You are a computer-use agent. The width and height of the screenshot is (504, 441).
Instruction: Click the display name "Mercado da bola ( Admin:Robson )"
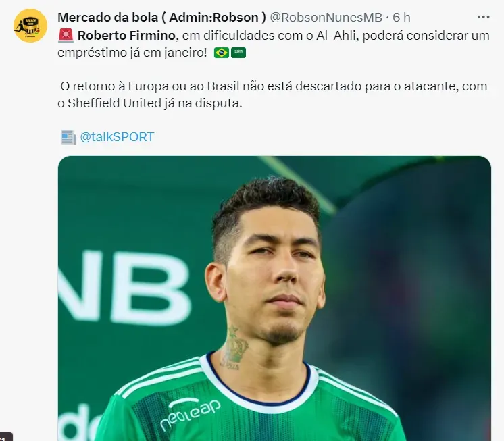[161, 18]
